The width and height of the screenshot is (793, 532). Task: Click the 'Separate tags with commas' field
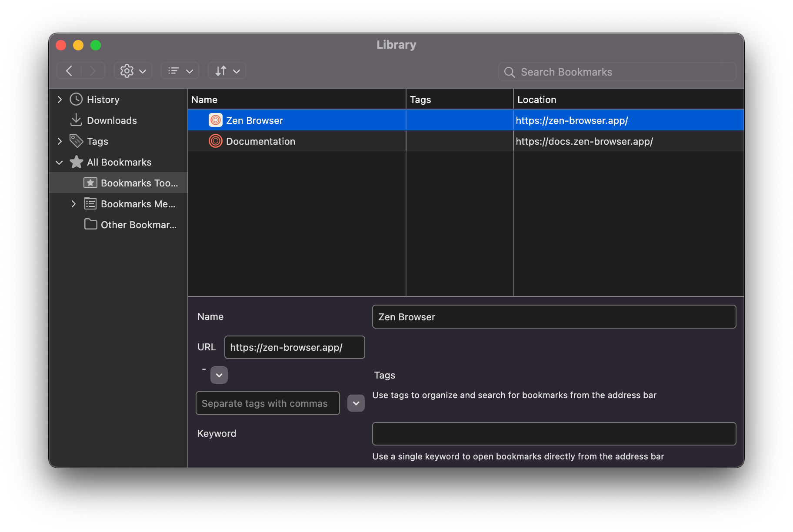point(267,403)
